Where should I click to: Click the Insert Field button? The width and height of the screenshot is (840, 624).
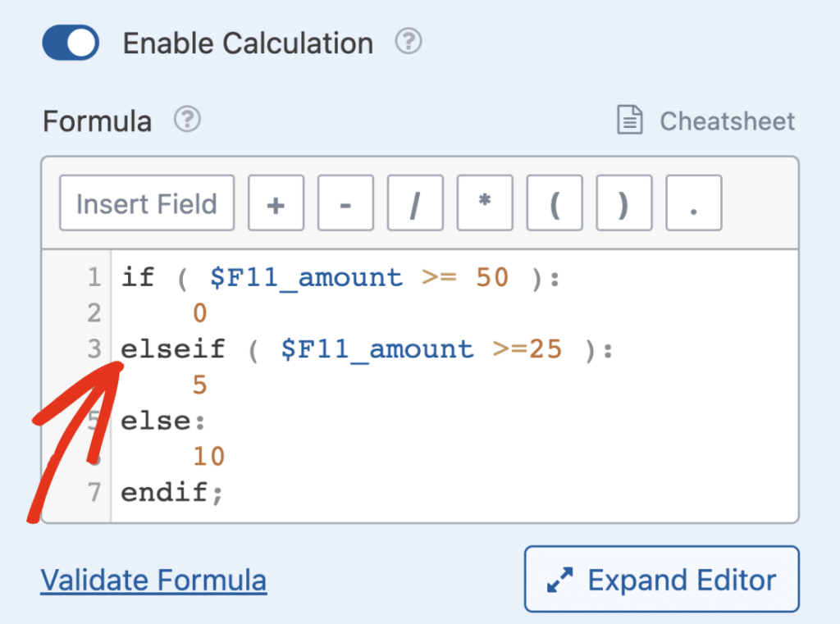point(147,203)
